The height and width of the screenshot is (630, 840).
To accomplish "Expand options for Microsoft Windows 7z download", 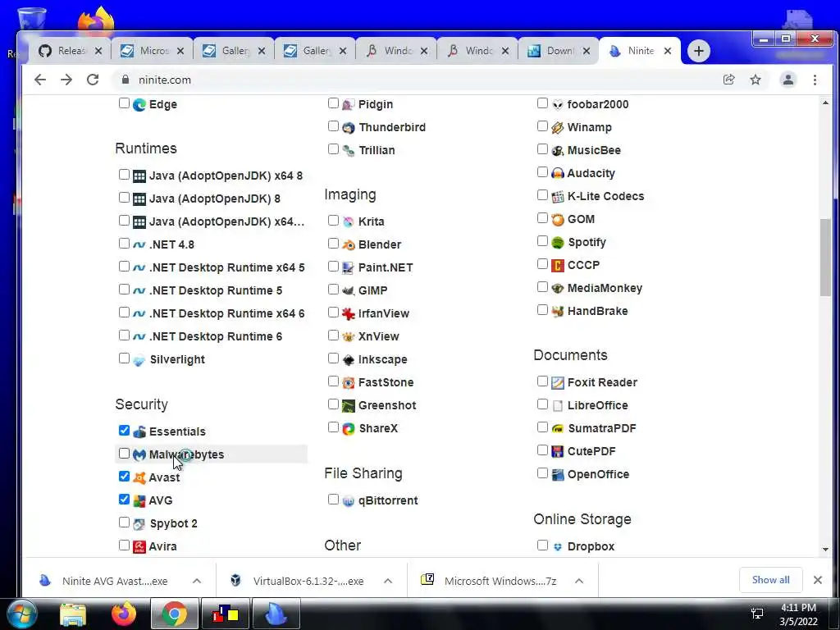I will [579, 582].
